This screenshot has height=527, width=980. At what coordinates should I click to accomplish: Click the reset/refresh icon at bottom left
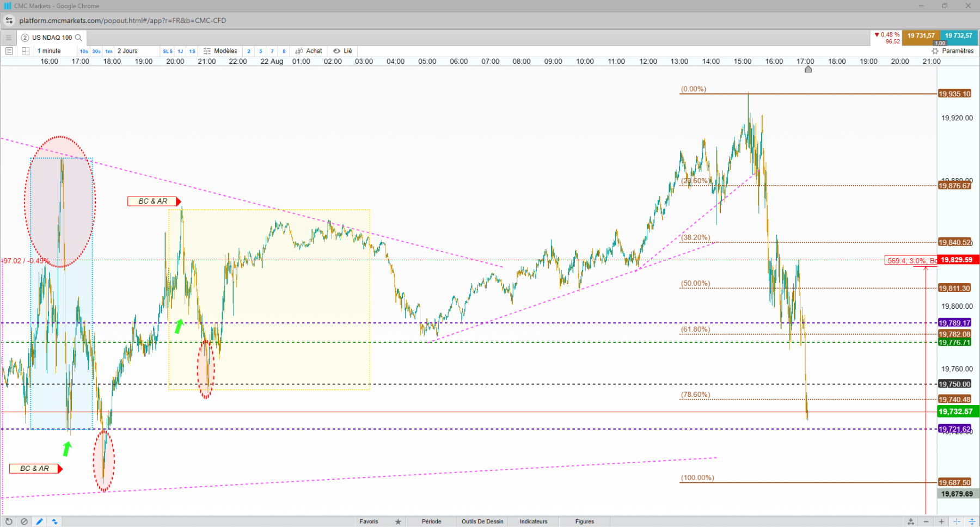[x=9, y=522]
